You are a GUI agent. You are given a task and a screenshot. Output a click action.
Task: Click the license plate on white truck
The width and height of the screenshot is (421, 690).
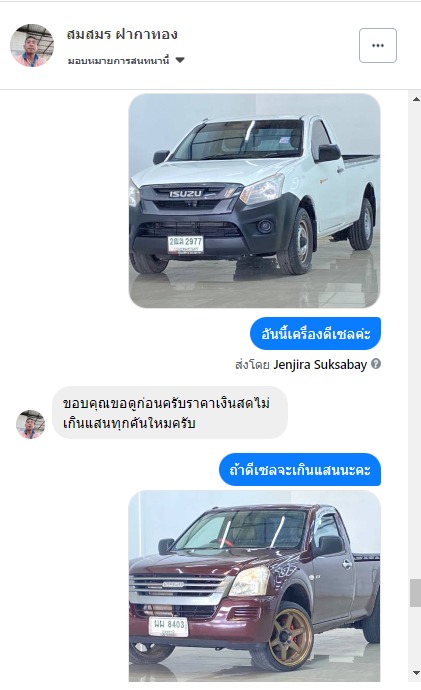click(x=185, y=244)
